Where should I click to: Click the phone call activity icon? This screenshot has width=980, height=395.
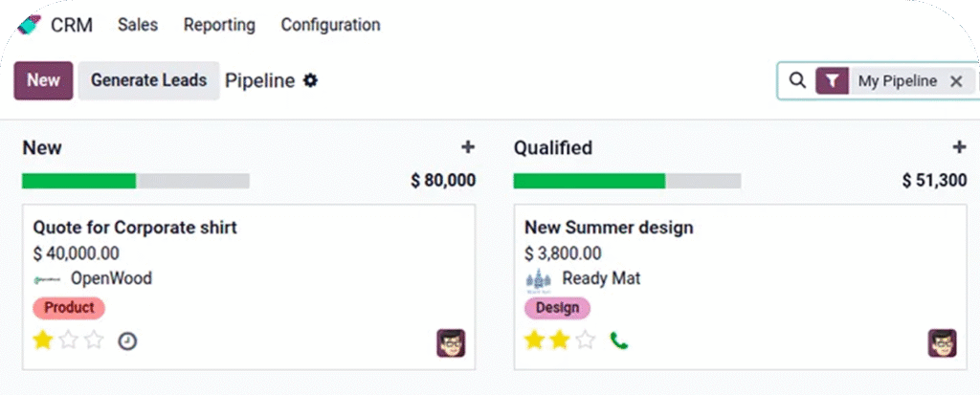(x=618, y=340)
